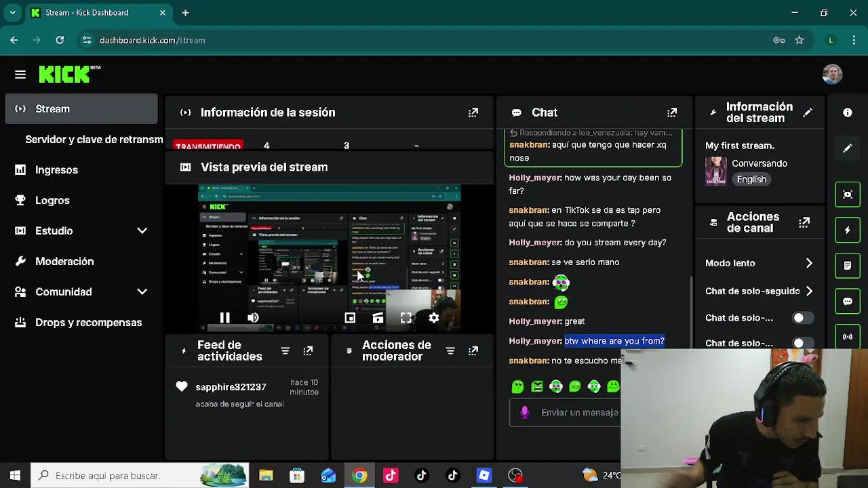
Task: Select Stream in the sidebar
Action: pyautogui.click(x=81, y=108)
